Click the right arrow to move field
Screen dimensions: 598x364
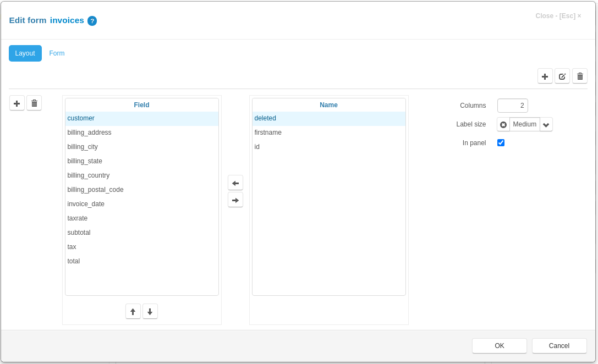pos(235,200)
